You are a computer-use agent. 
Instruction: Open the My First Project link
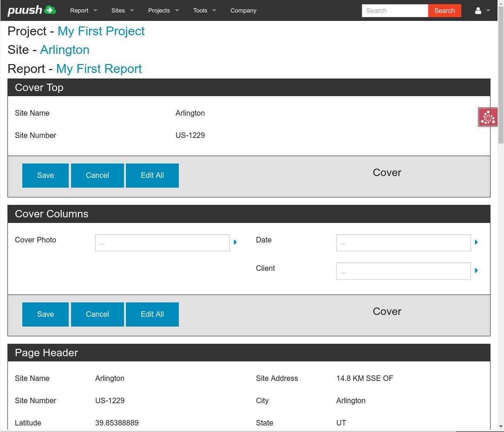(x=101, y=31)
